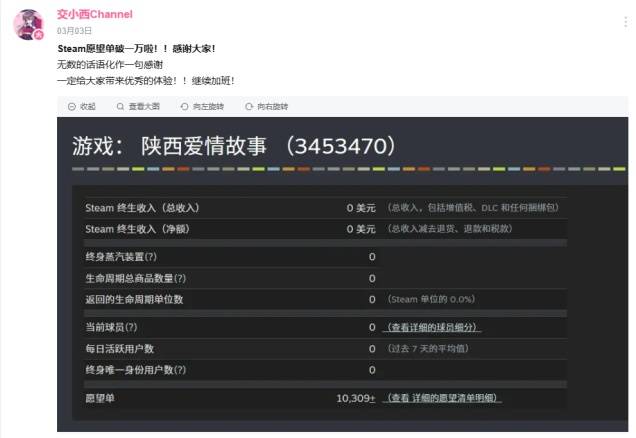636x438 pixels.
Task: Click the clockwise rotate icon
Action: tap(249, 107)
